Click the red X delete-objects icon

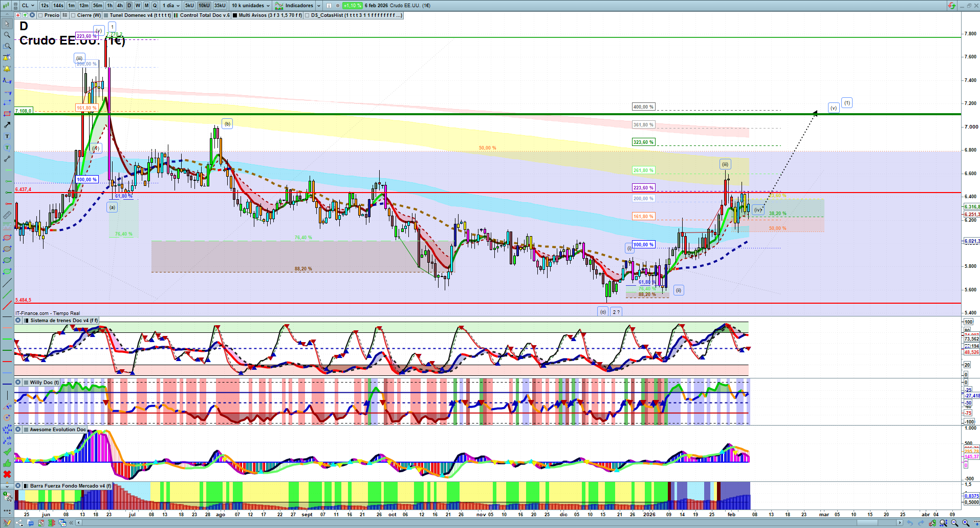7,474
